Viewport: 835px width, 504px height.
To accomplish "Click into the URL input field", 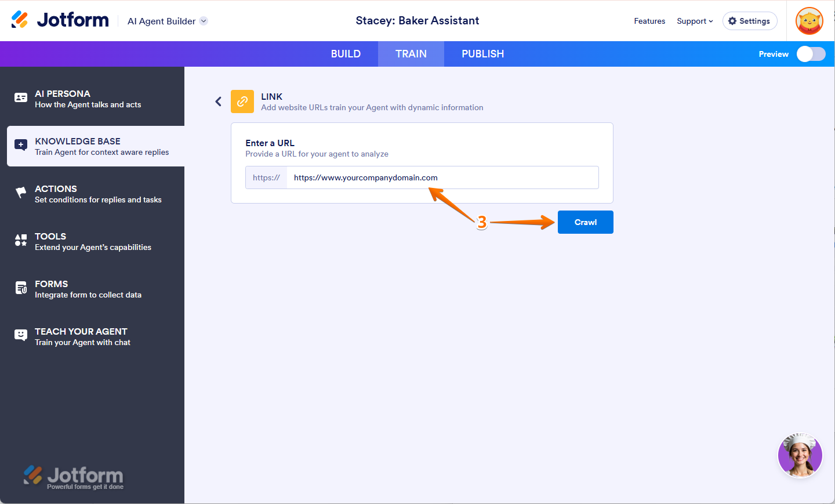I will (x=441, y=177).
